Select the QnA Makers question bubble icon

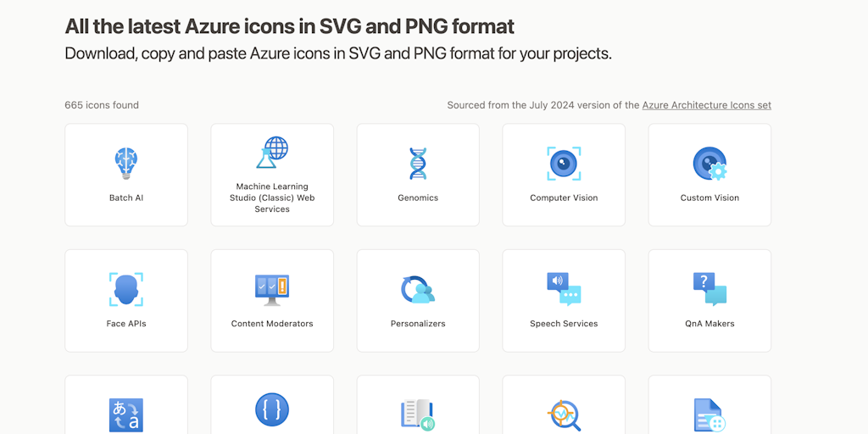point(709,289)
